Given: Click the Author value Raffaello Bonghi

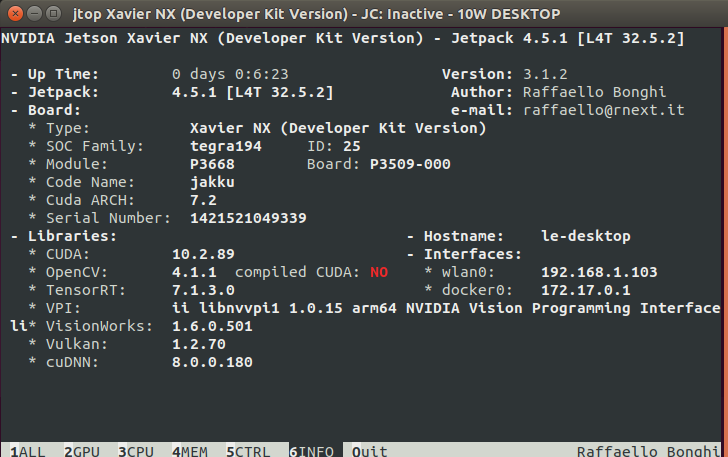Looking at the screenshot, I should 594,92.
